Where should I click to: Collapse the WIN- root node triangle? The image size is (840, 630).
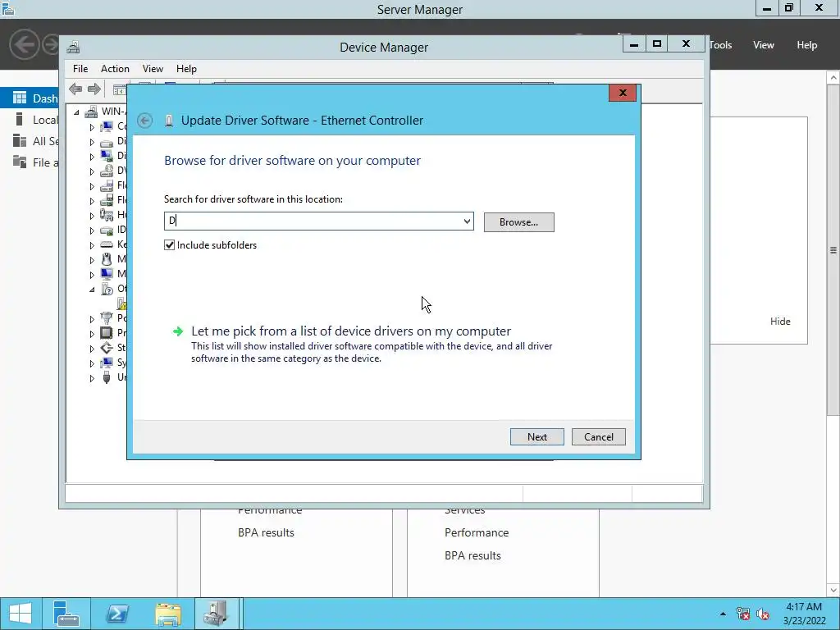pyautogui.click(x=76, y=112)
